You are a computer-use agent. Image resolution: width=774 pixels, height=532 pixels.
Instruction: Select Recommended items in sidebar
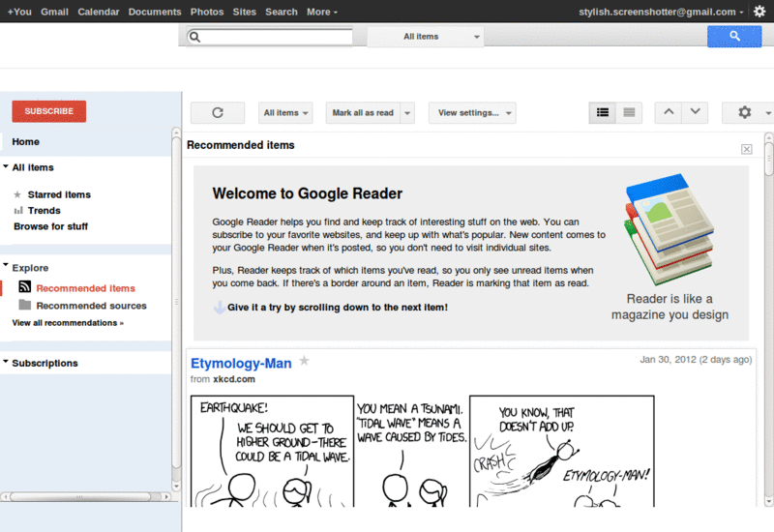click(85, 287)
